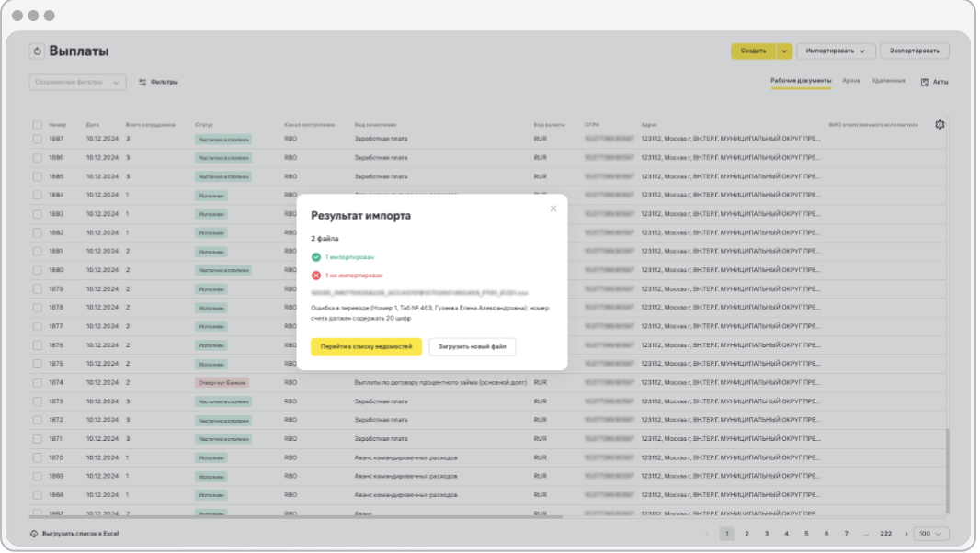
Task: Open the Сохраненные фильтры dropdown
Action: [x=78, y=83]
